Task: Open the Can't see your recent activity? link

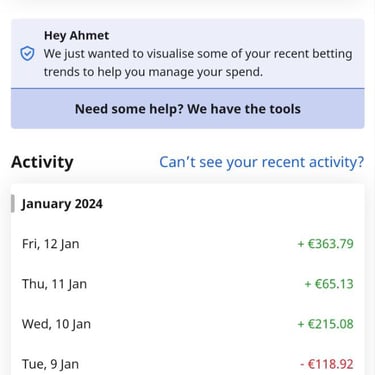Action: point(261,162)
